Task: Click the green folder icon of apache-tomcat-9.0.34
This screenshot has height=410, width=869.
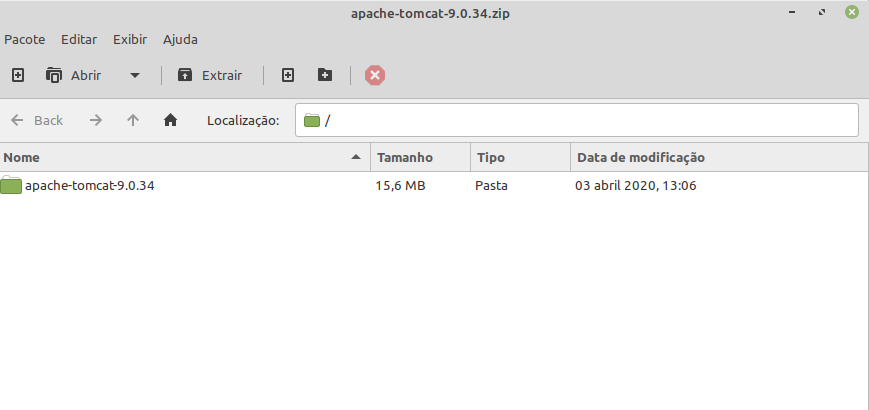Action: pyautogui.click(x=11, y=186)
